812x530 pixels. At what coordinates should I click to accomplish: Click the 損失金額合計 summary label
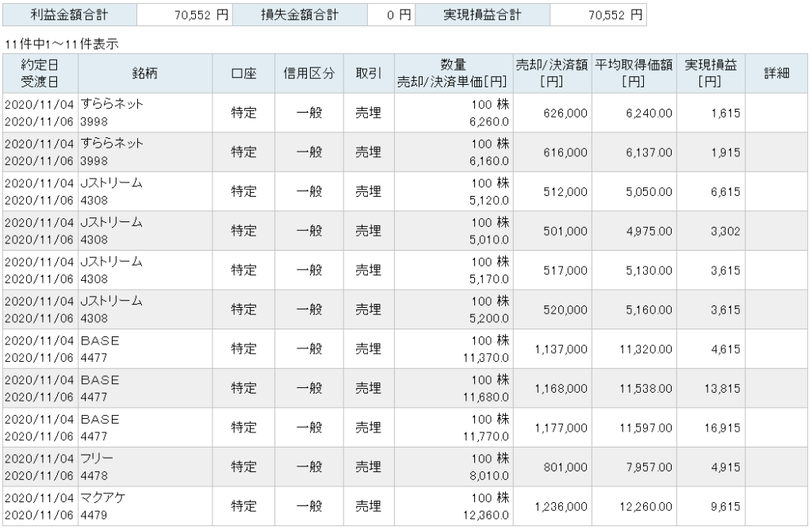tap(300, 15)
